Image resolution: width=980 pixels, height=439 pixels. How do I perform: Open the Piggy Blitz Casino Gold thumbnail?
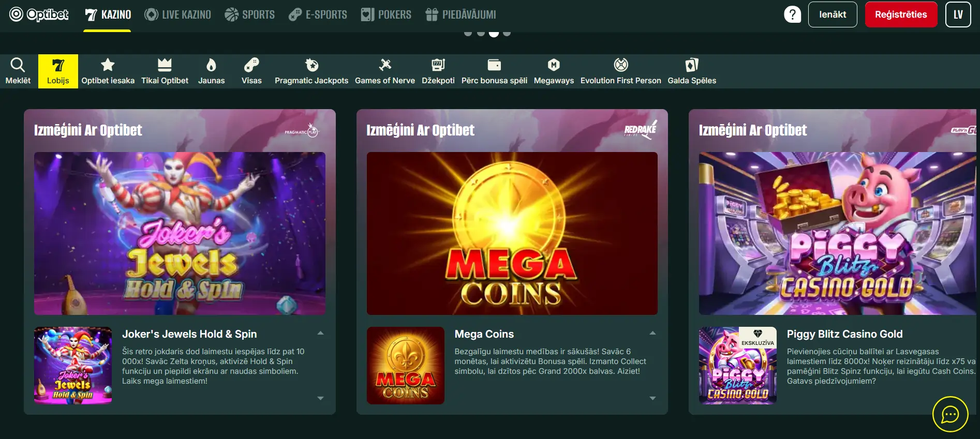click(x=737, y=365)
